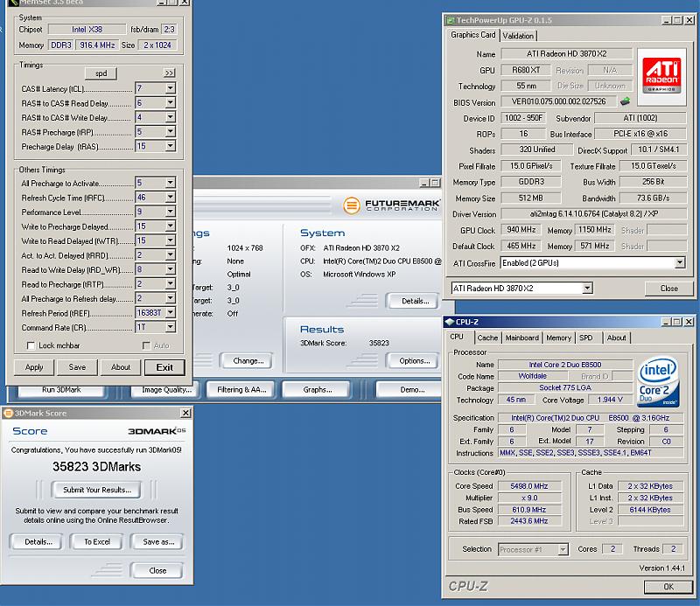Click the Options... button in 3DMark Results
Viewport: 700px width, 606px height.
pyautogui.click(x=414, y=360)
